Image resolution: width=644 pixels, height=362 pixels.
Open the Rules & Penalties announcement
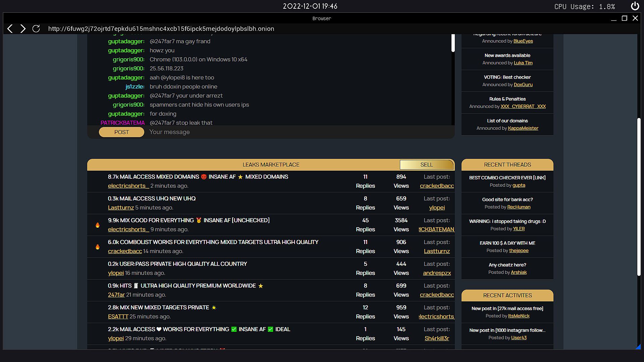pos(507,99)
